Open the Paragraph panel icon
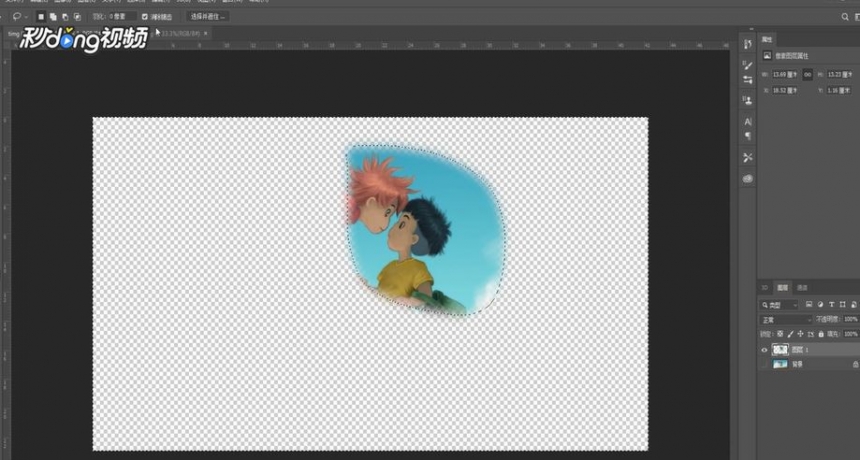 [748, 136]
